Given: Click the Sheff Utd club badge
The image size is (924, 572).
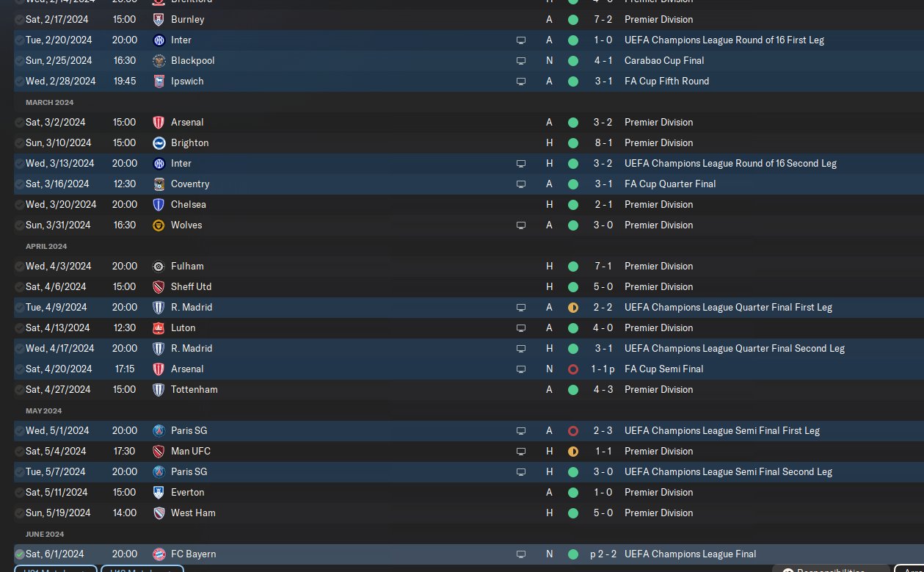Looking at the screenshot, I should (159, 286).
